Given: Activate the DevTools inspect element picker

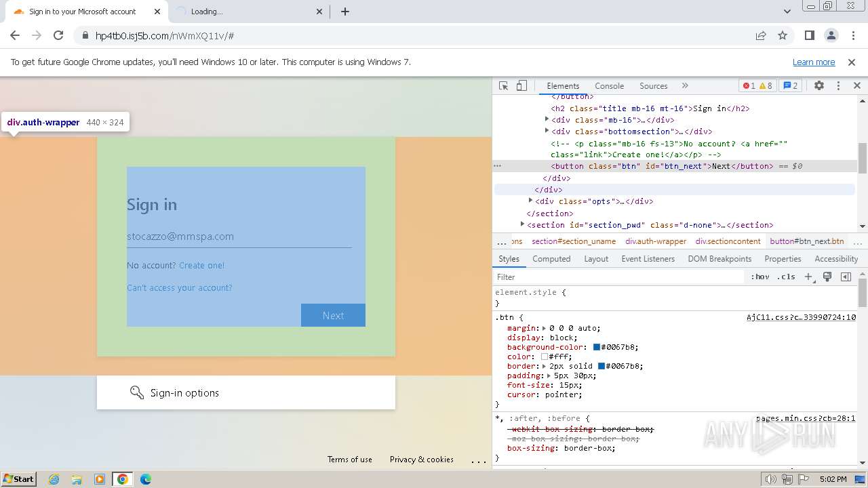Looking at the screenshot, I should (503, 86).
